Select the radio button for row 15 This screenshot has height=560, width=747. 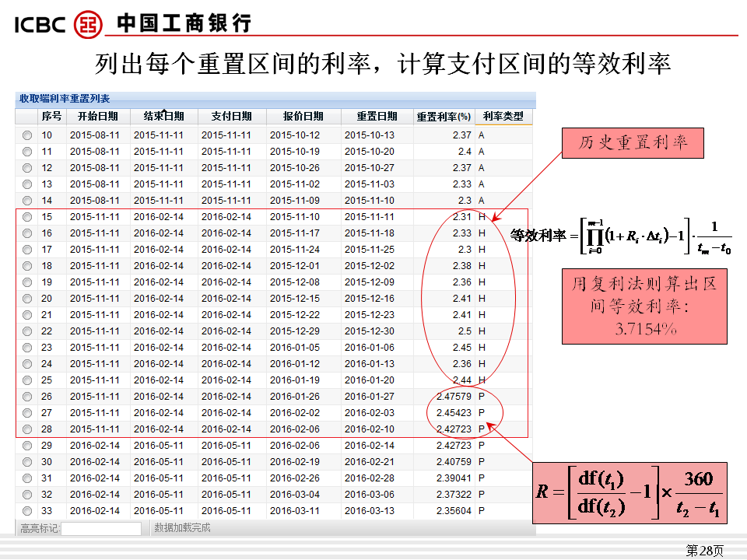(x=27, y=217)
